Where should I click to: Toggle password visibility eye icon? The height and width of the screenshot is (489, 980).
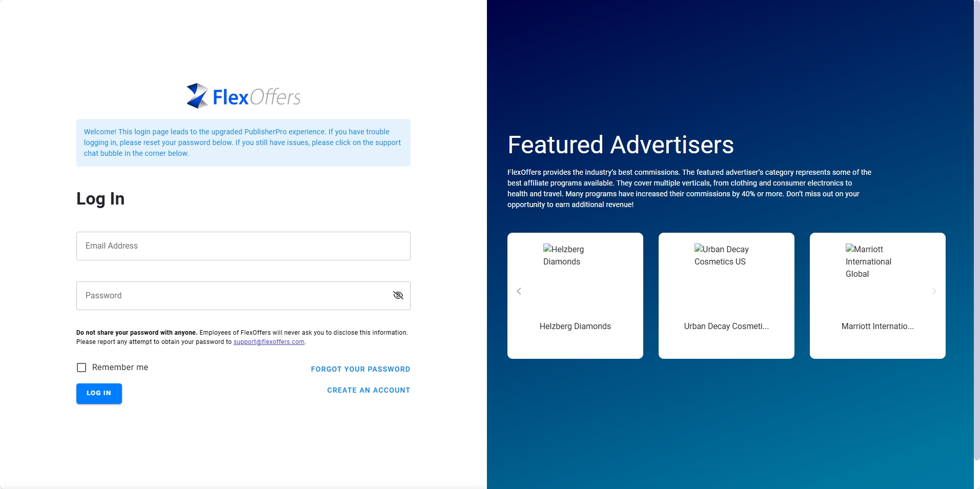398,295
